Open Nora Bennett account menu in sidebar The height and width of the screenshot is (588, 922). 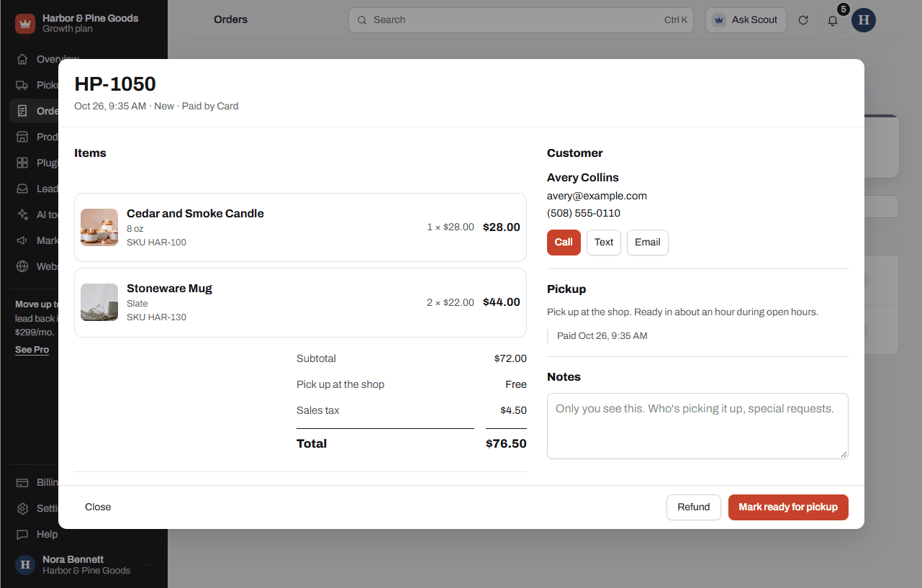point(83,565)
